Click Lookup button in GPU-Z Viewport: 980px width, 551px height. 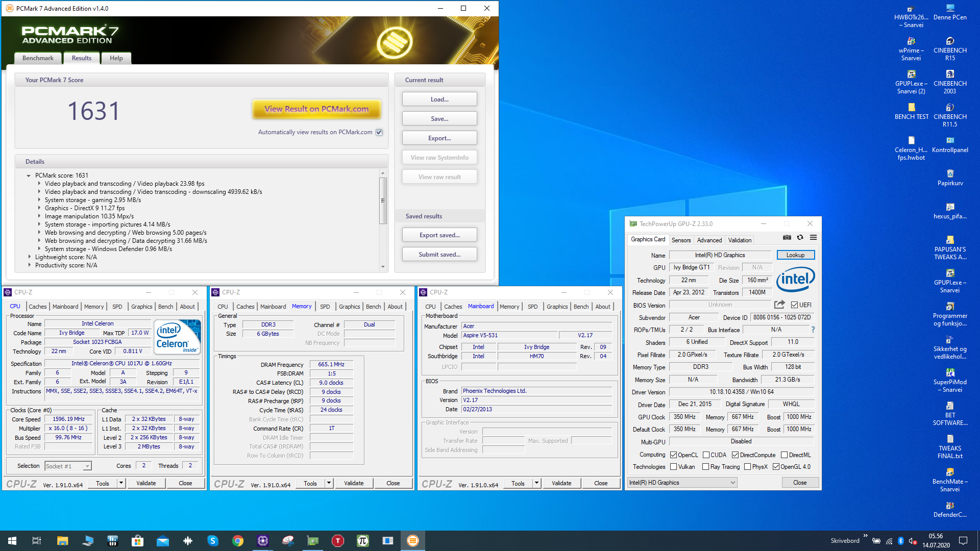click(795, 255)
